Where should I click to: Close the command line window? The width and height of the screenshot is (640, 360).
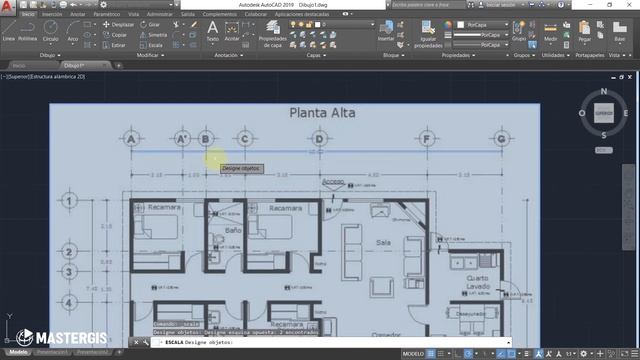(x=136, y=342)
